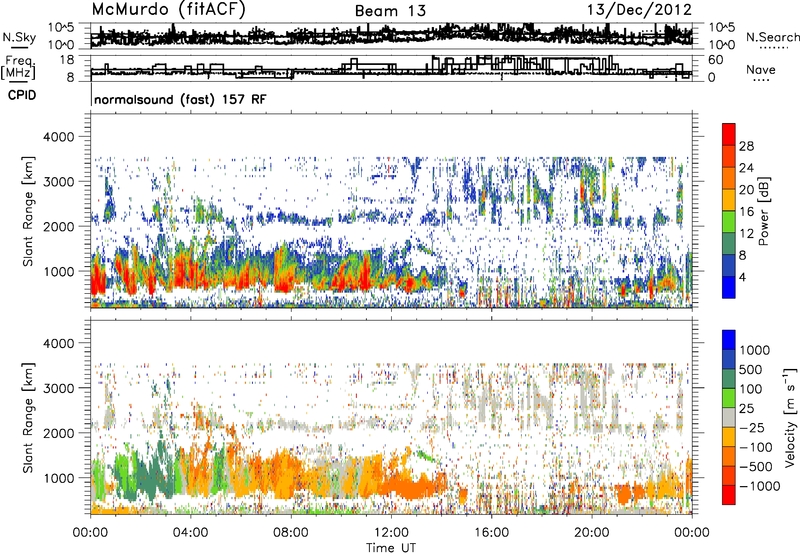
Task: Click "3000" tick on the velocity panel axis
Action: (x=58, y=388)
